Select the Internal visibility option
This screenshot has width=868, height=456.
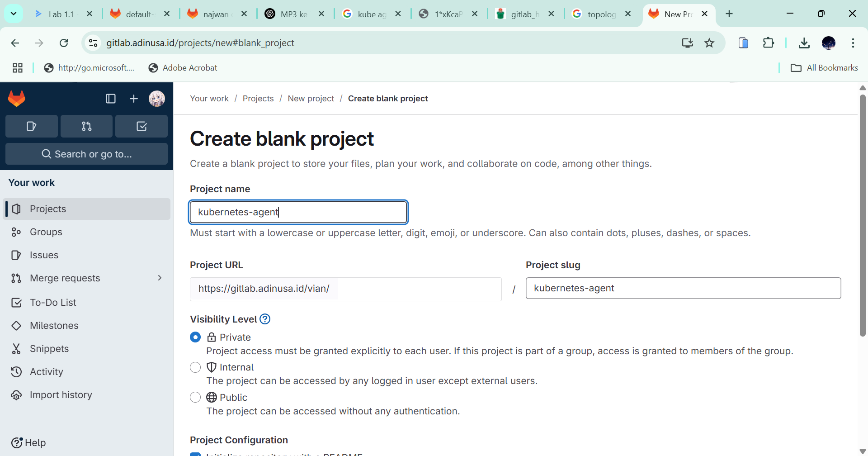click(x=195, y=367)
